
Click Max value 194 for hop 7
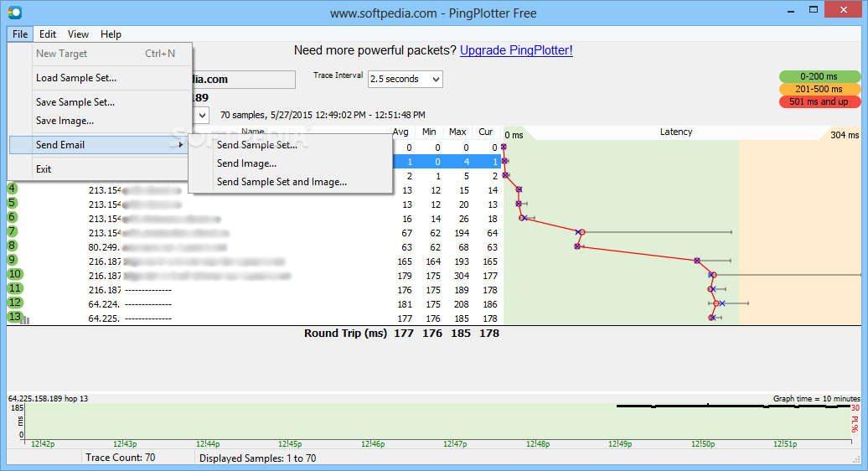click(x=462, y=233)
